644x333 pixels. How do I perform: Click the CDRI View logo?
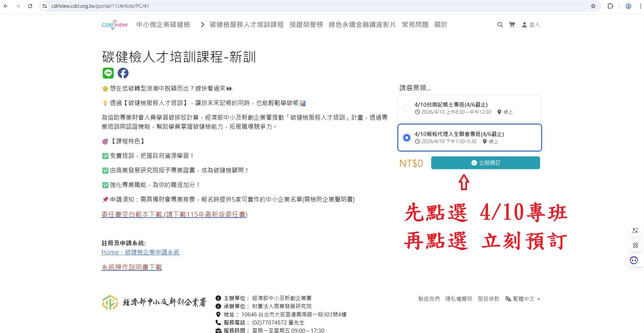tap(114, 25)
